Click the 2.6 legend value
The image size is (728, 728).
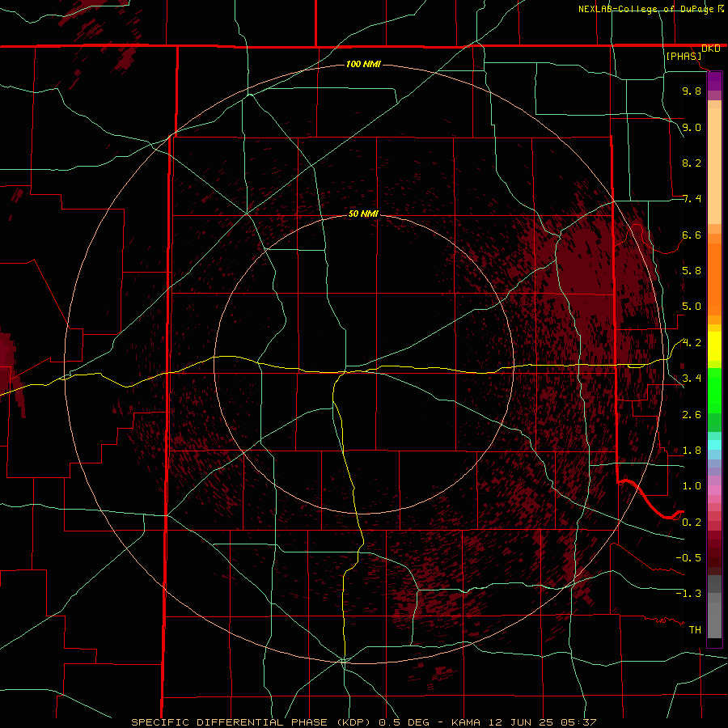click(692, 414)
